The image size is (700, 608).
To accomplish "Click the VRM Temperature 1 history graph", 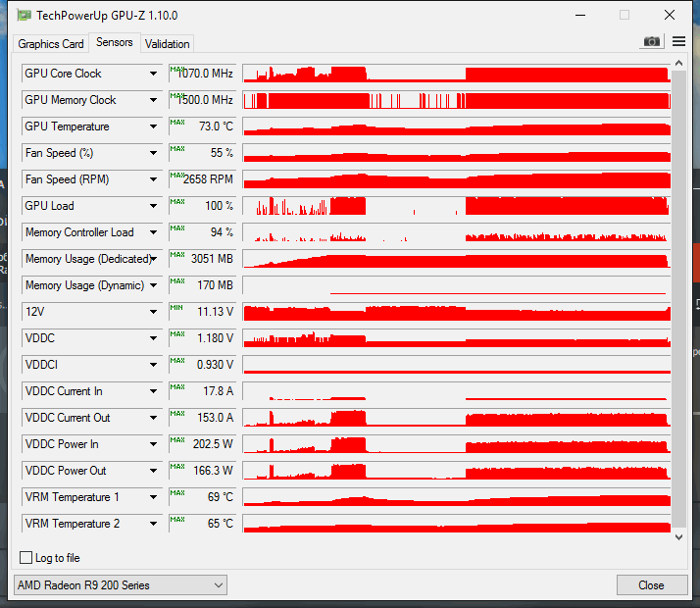I will coord(457,497).
